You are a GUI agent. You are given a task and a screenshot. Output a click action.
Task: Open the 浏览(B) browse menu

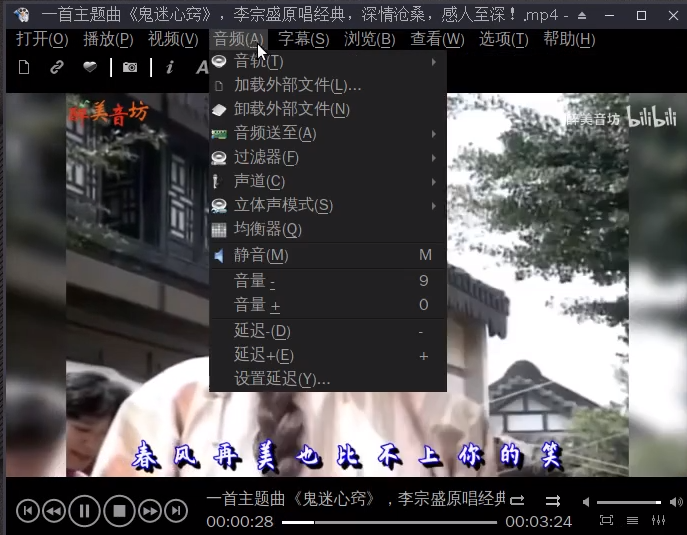point(369,39)
